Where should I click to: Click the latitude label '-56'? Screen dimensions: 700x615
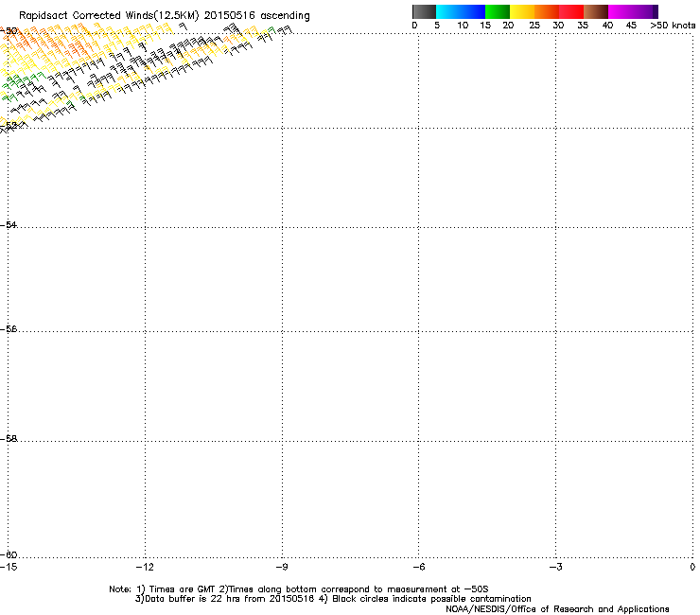(x=9, y=328)
